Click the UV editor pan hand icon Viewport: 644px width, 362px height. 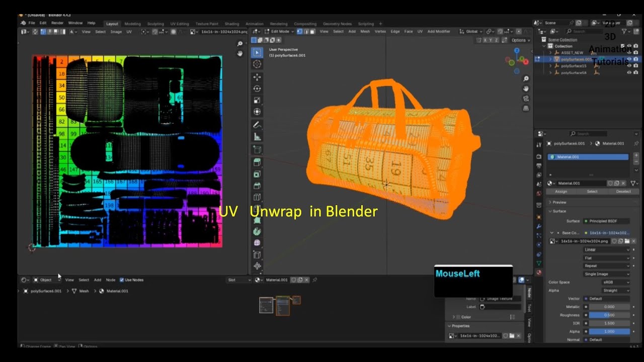click(x=240, y=53)
